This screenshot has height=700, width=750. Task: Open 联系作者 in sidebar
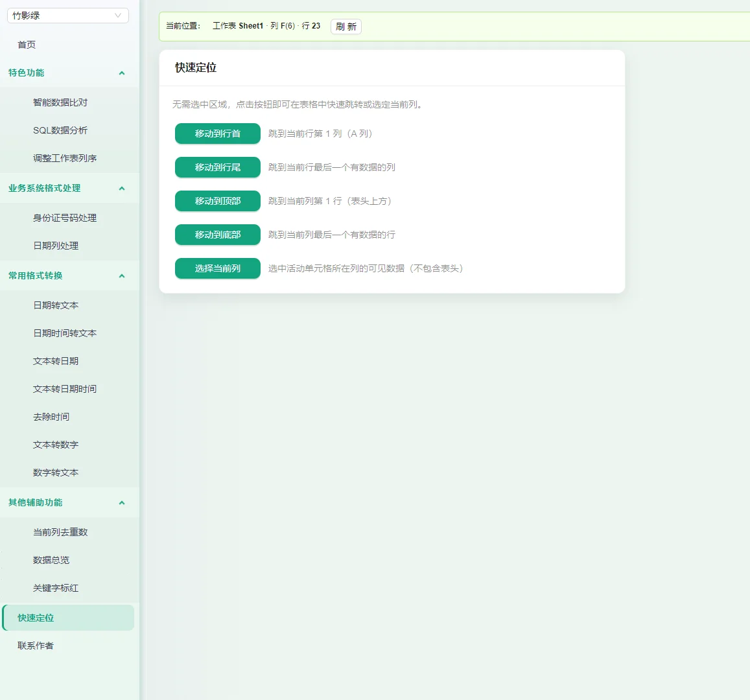[x=36, y=646]
